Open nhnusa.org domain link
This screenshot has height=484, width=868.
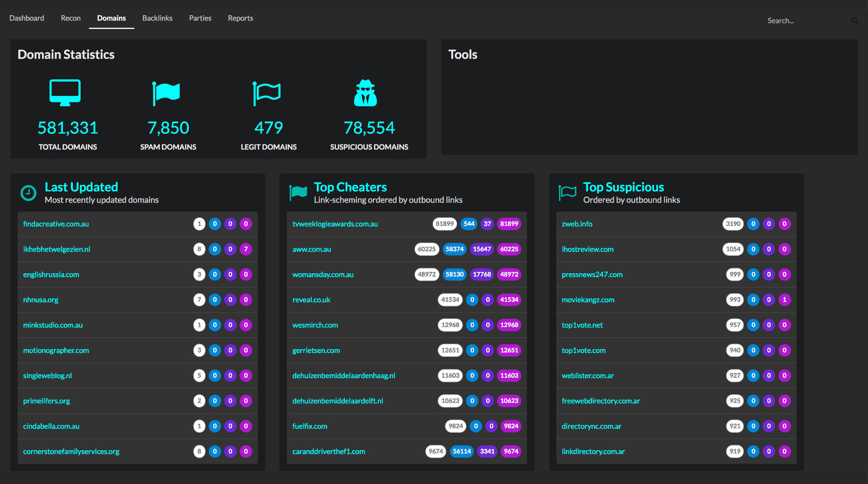(x=41, y=300)
